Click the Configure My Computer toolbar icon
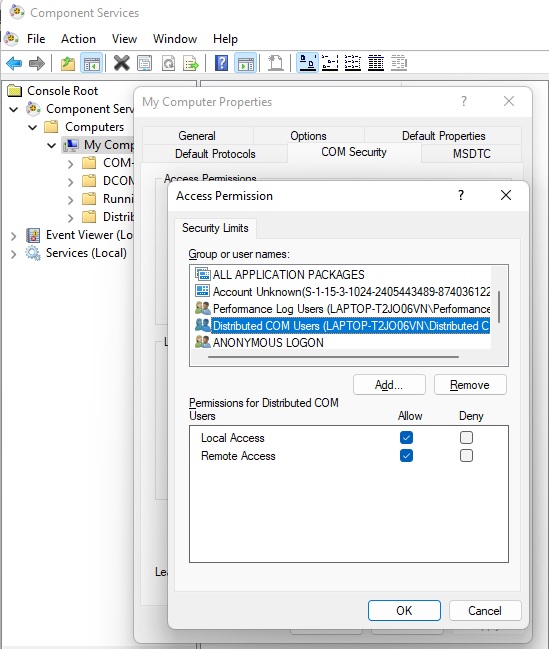 276,63
